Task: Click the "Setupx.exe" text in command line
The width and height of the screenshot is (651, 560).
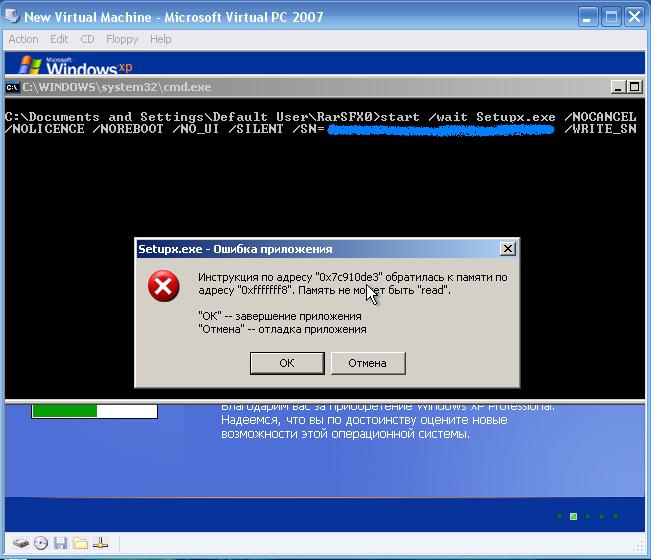Action: tap(516, 117)
